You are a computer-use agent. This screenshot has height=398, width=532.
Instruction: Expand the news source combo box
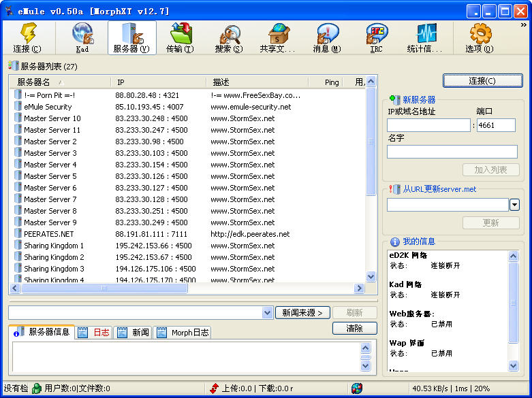click(267, 313)
